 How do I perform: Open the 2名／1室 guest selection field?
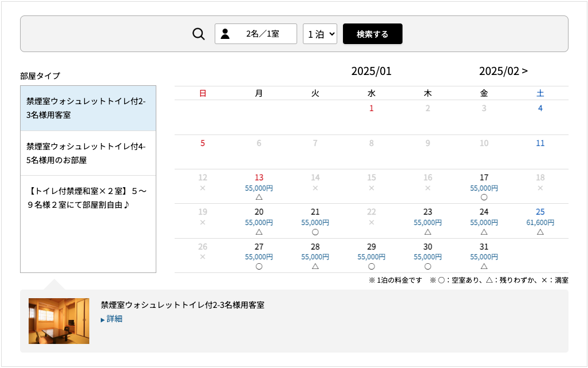256,34
